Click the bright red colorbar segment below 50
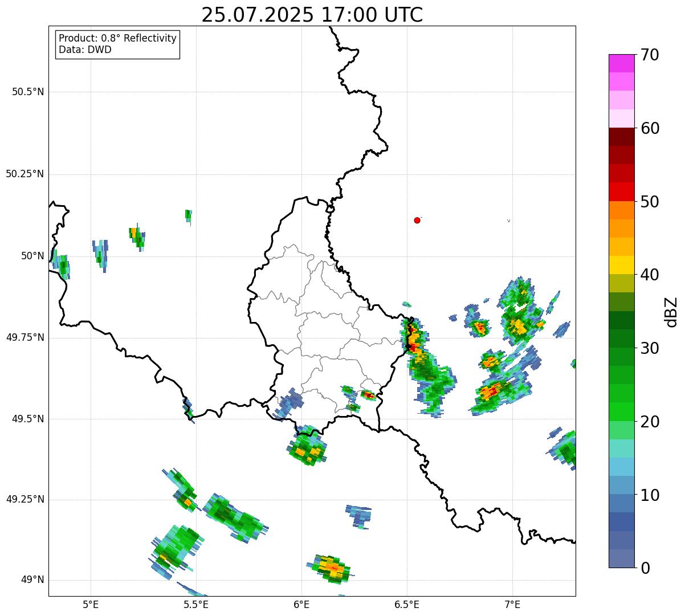Screen dimensions: 685x616 point(621,191)
